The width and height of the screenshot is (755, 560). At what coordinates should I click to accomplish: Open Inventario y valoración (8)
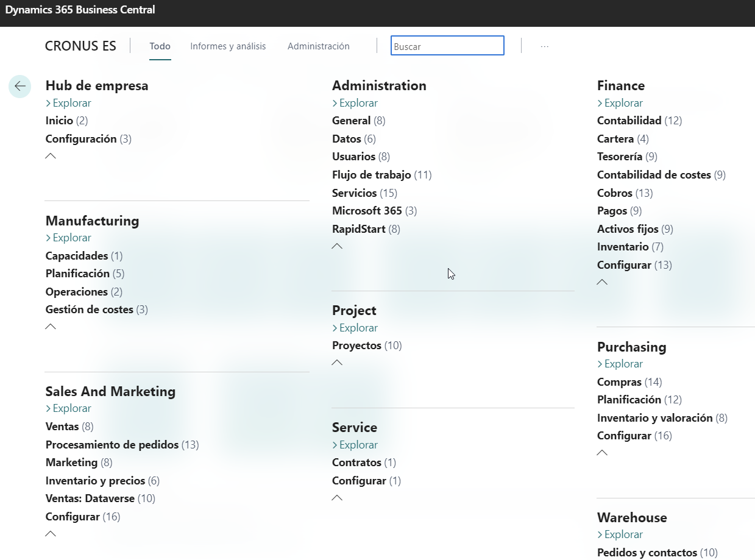click(662, 418)
